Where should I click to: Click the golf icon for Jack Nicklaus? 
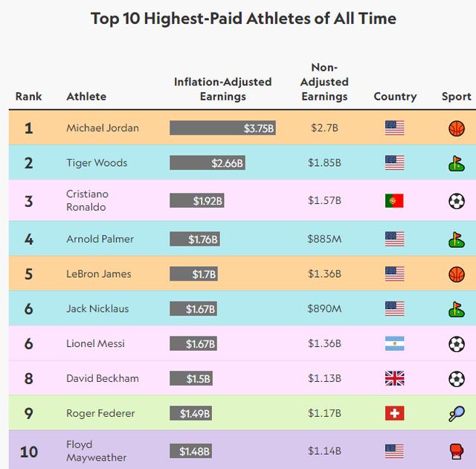click(x=456, y=309)
